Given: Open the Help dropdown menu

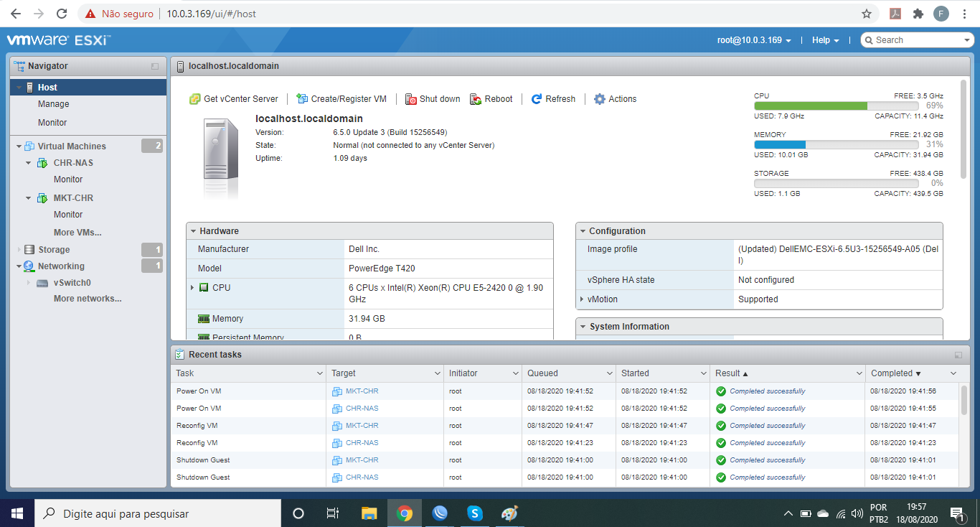Looking at the screenshot, I should click(x=826, y=40).
